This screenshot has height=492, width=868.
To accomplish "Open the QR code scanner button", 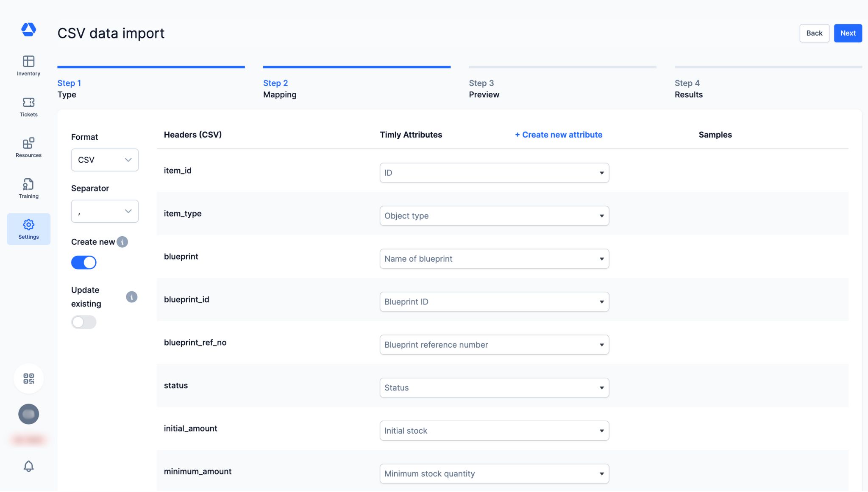I will tap(28, 379).
